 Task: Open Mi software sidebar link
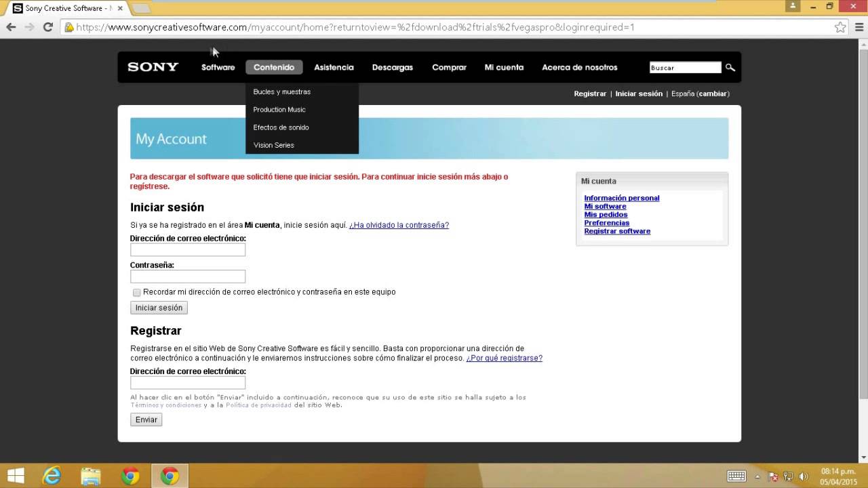tap(606, 206)
